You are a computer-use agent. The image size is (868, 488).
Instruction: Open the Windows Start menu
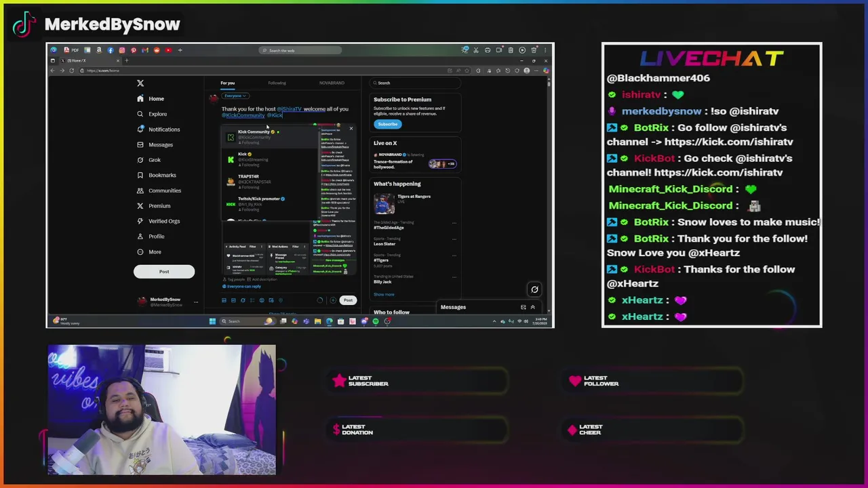pos(212,321)
